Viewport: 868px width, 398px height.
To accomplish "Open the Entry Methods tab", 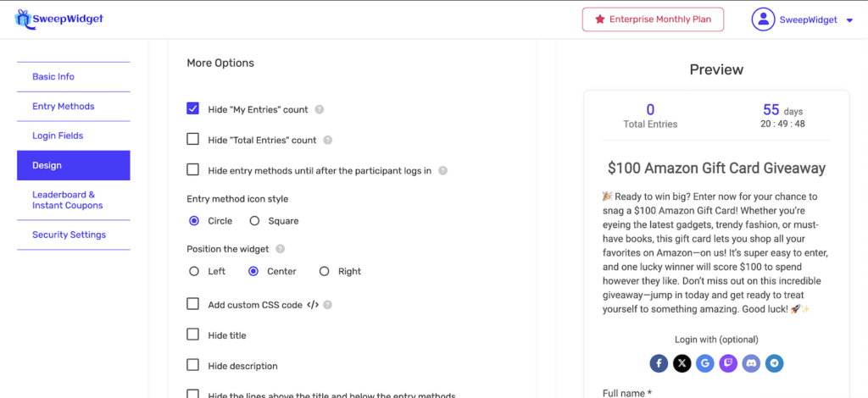I will click(x=64, y=107).
